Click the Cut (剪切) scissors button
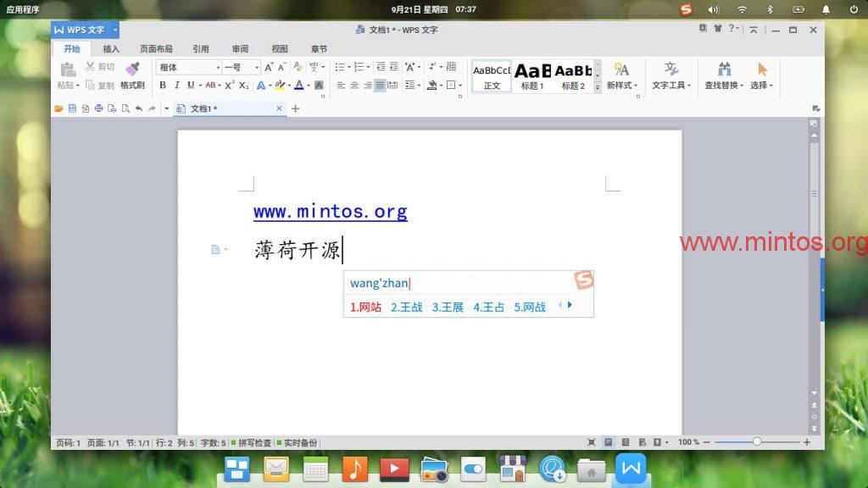Image resolution: width=868 pixels, height=488 pixels. (100, 67)
